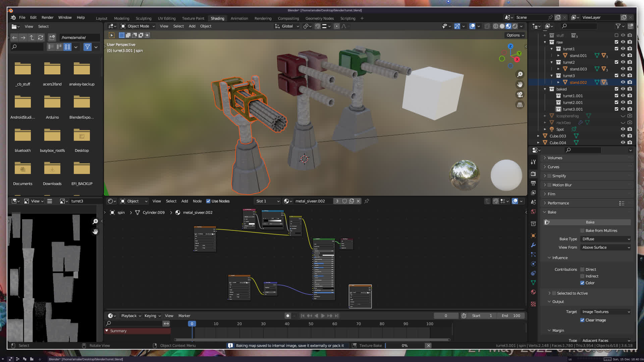Click the Bake button
Image resolution: width=644 pixels, height=362 pixels.
coord(590,222)
